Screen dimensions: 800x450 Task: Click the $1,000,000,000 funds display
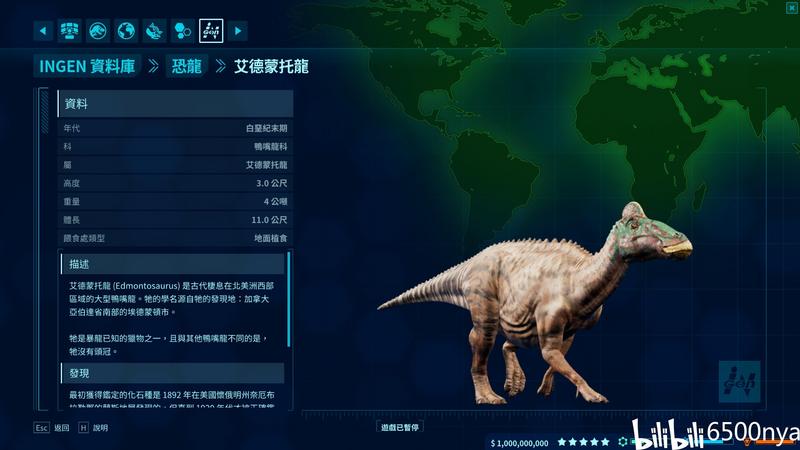click(519, 443)
